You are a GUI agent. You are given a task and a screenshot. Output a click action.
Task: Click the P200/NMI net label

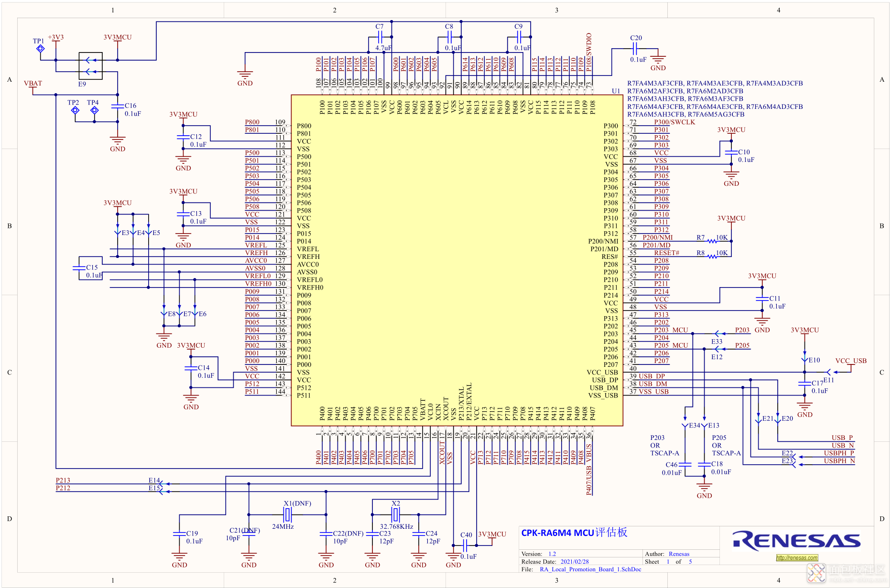click(x=657, y=237)
